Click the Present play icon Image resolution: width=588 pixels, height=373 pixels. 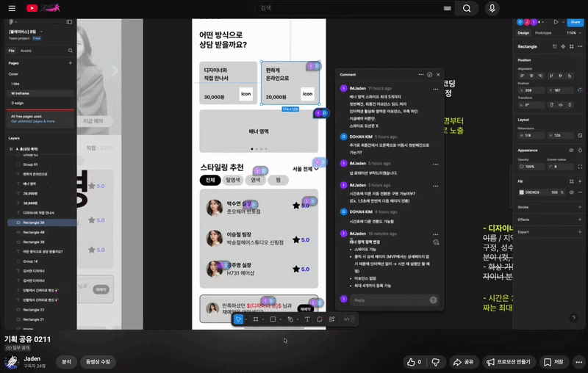tap(556, 22)
